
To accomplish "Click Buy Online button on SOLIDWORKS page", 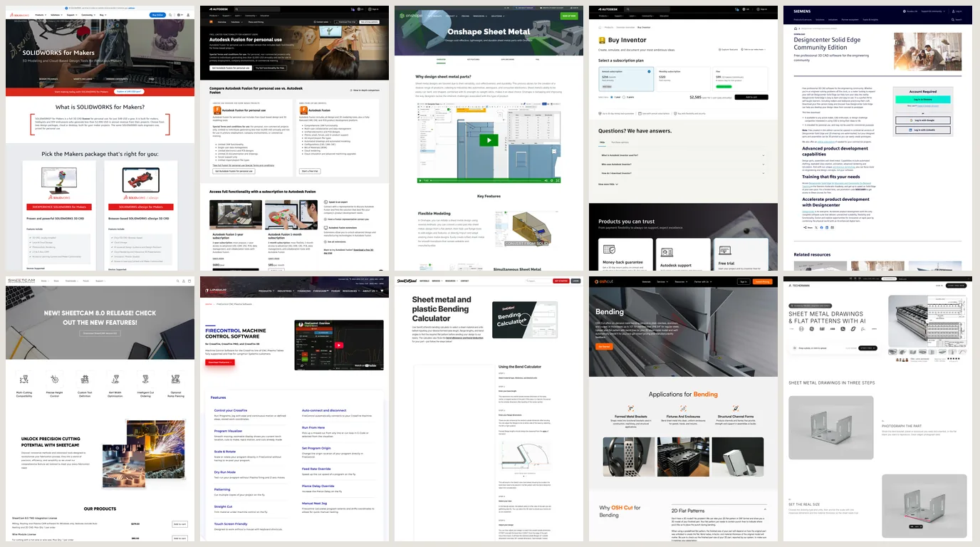I will pyautogui.click(x=157, y=15).
